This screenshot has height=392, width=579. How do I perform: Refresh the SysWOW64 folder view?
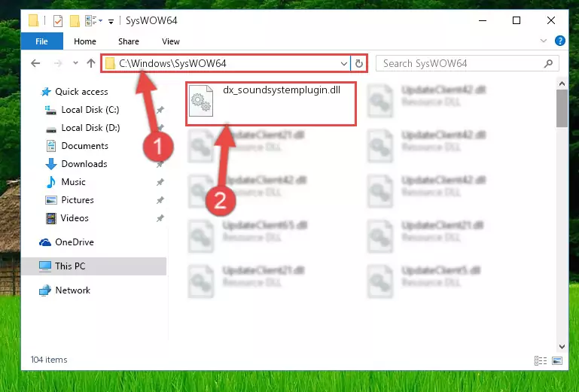pyautogui.click(x=359, y=63)
